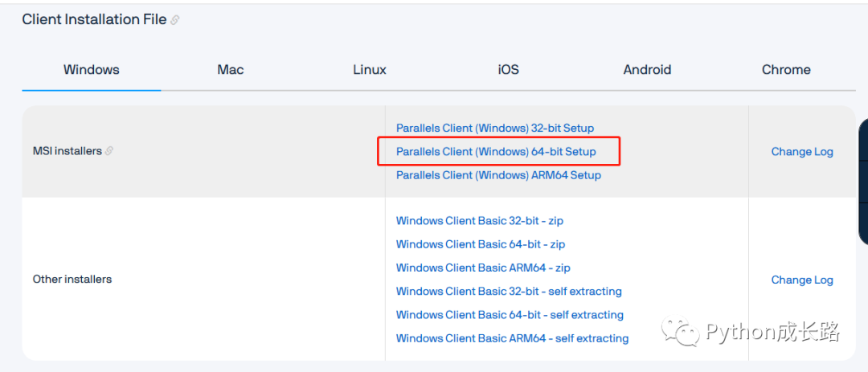Open Change Log for Other installers
The height and width of the screenshot is (372, 868).
(801, 280)
